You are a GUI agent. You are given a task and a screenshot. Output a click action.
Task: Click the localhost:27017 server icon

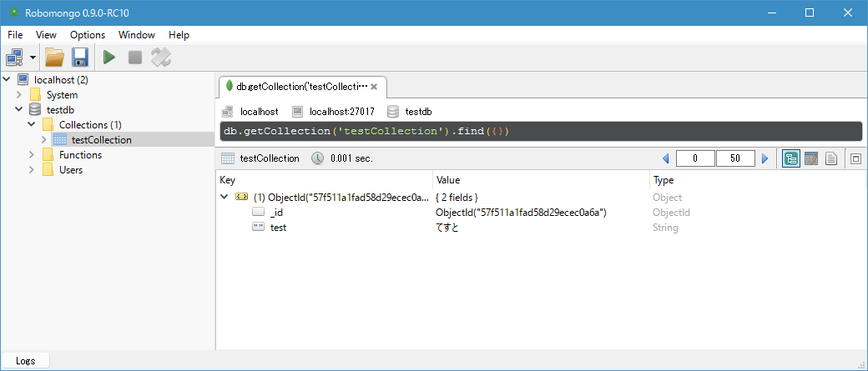click(x=298, y=112)
